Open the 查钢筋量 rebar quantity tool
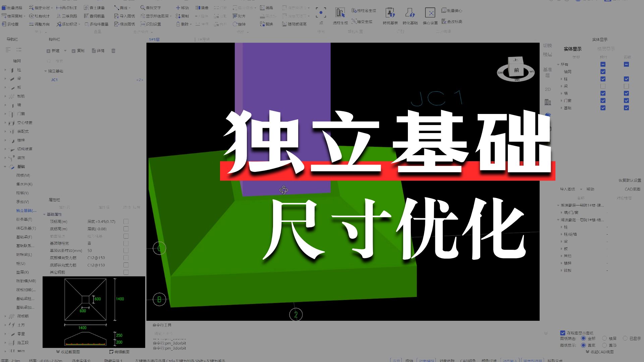The height and width of the screenshot is (362, 644). click(x=94, y=16)
